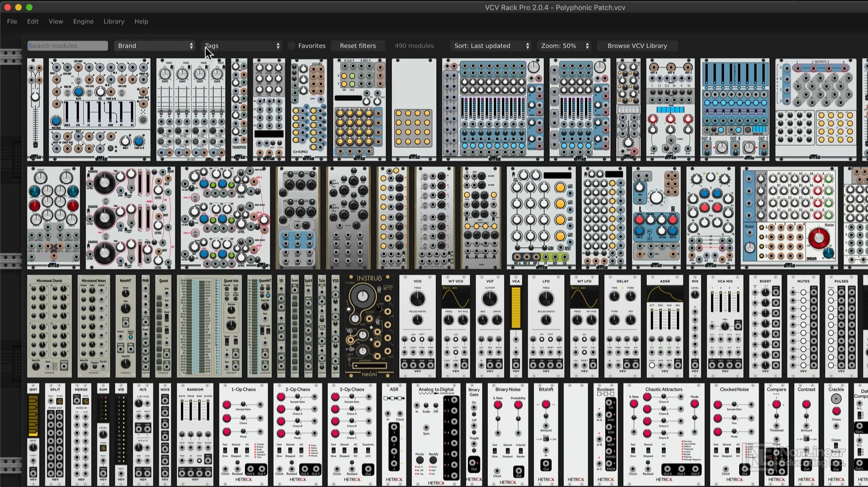Click the Reset filters button
This screenshot has width=868, height=487.
click(358, 46)
